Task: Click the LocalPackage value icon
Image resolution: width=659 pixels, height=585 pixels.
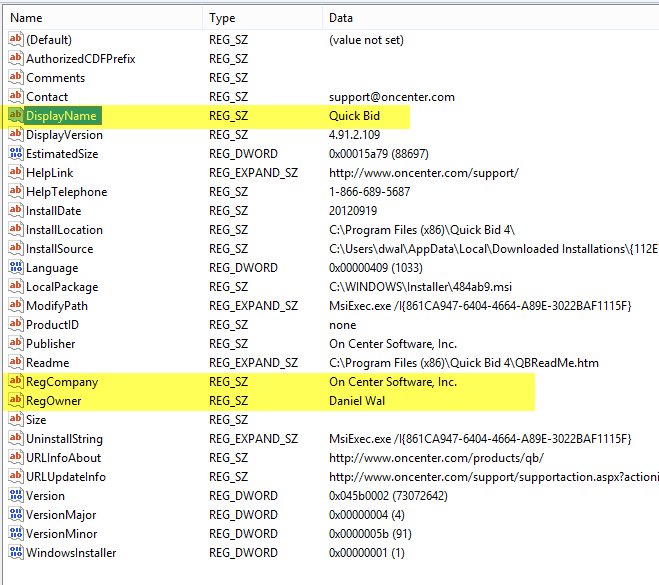Action: (16, 287)
